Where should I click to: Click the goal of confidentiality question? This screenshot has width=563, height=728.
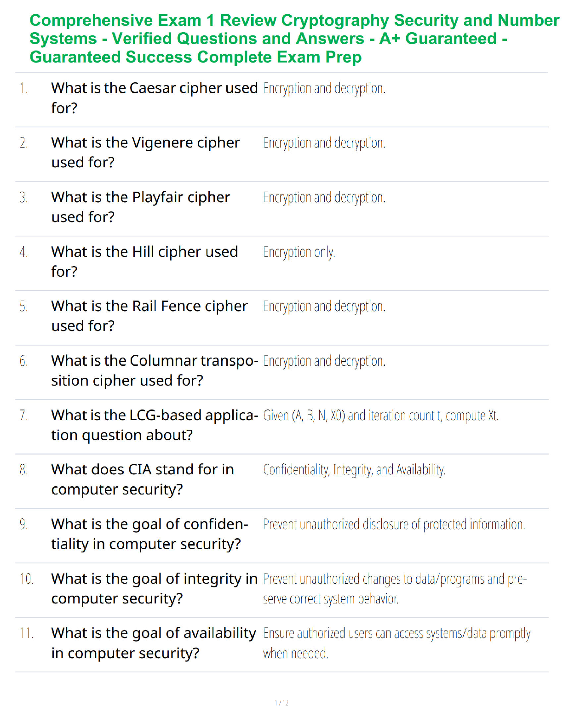(x=149, y=534)
